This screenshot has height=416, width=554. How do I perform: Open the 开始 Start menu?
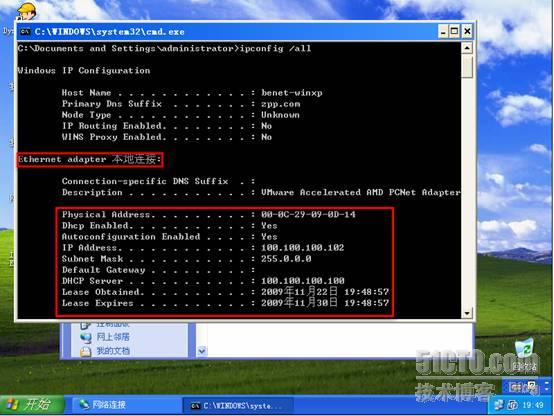(33, 405)
